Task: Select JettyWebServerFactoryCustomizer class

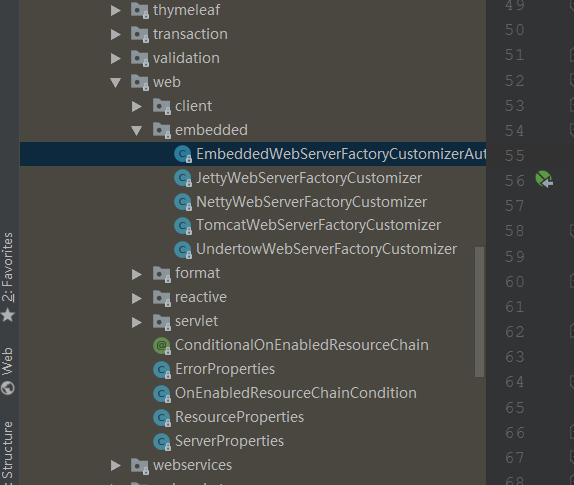Action: click(309, 178)
